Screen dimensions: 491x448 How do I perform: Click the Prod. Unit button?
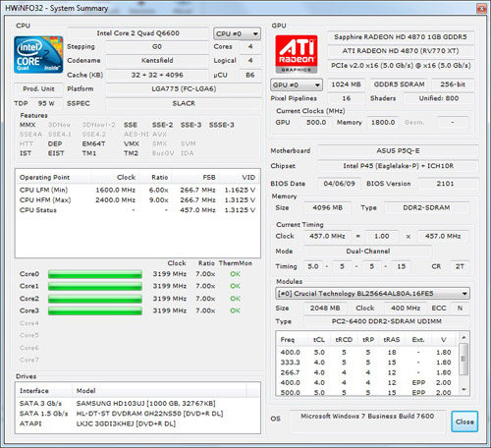coord(38,88)
